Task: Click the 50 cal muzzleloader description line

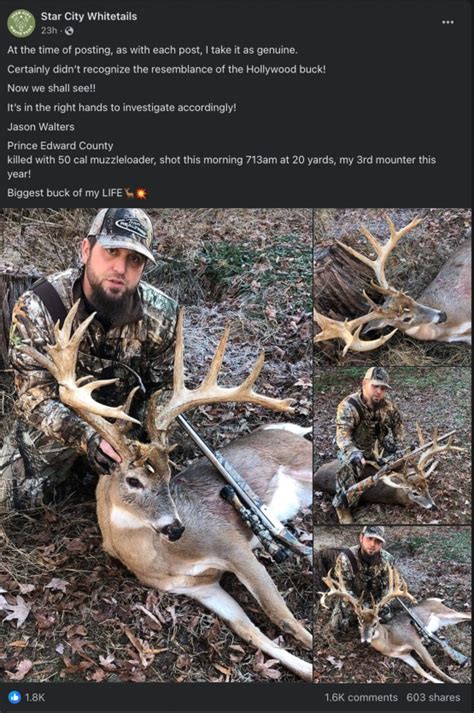Action: [x=222, y=167]
